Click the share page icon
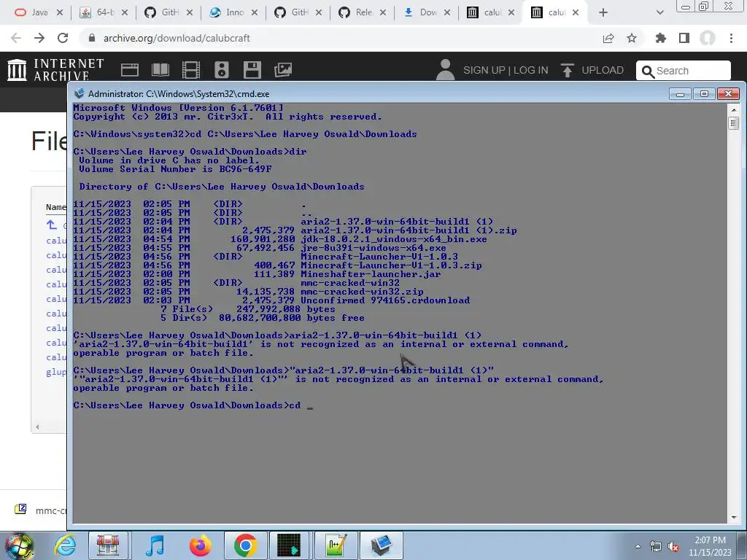 [x=608, y=38]
